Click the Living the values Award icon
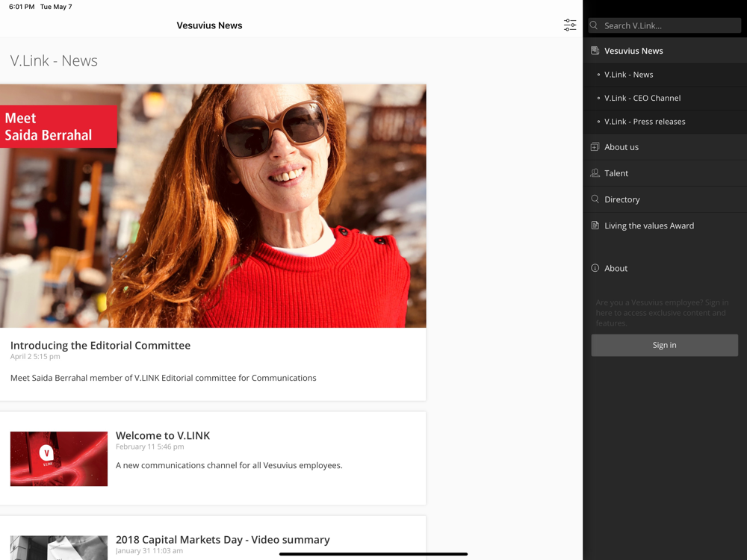Viewport: 747px width, 560px height. point(595,225)
